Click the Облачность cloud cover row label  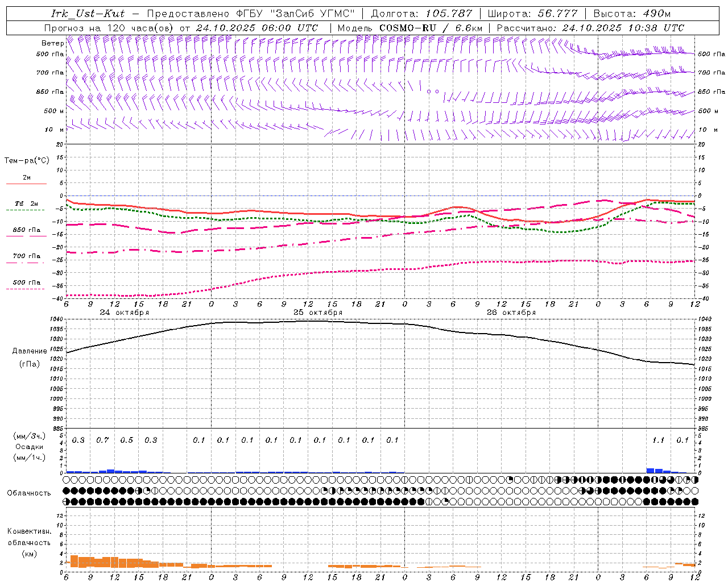tap(29, 493)
